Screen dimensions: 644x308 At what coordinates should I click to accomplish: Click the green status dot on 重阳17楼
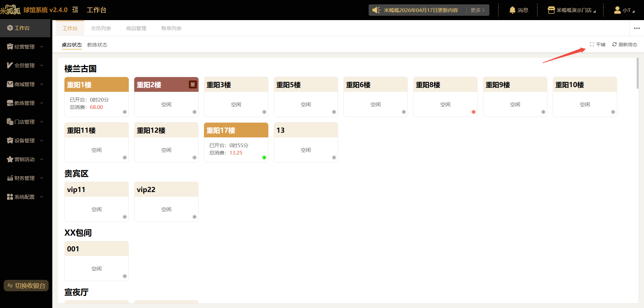[264, 158]
